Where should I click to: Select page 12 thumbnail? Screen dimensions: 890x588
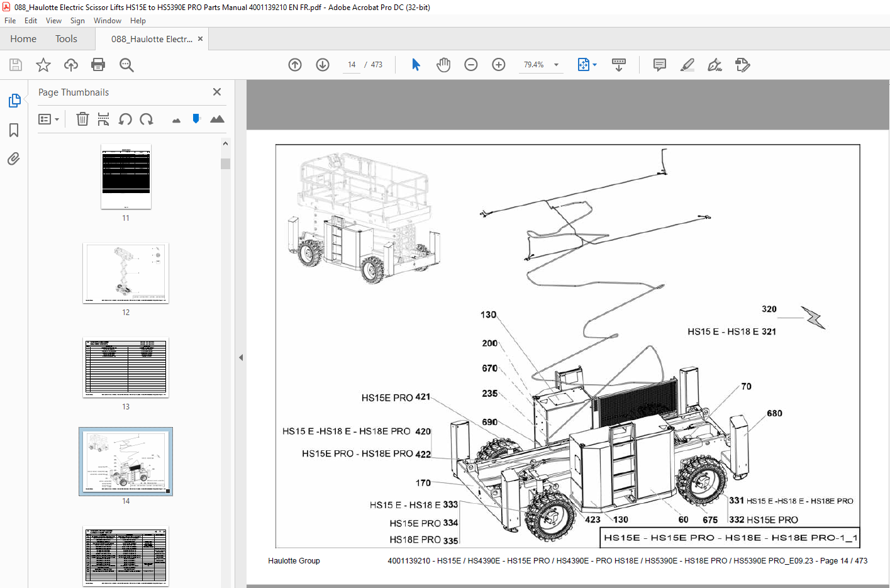[x=126, y=274]
